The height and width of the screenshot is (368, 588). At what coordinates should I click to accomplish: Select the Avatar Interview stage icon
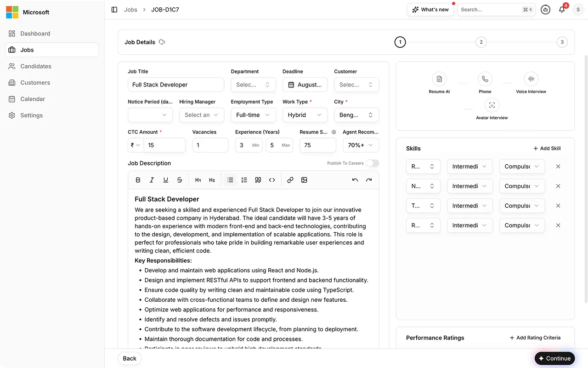tap(492, 105)
